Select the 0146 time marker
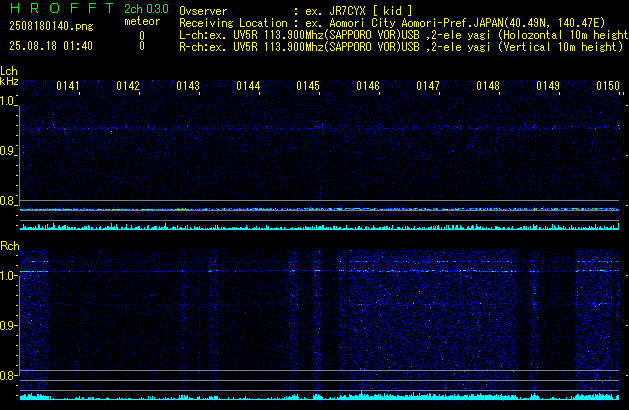The width and height of the screenshot is (629, 410). click(x=368, y=86)
